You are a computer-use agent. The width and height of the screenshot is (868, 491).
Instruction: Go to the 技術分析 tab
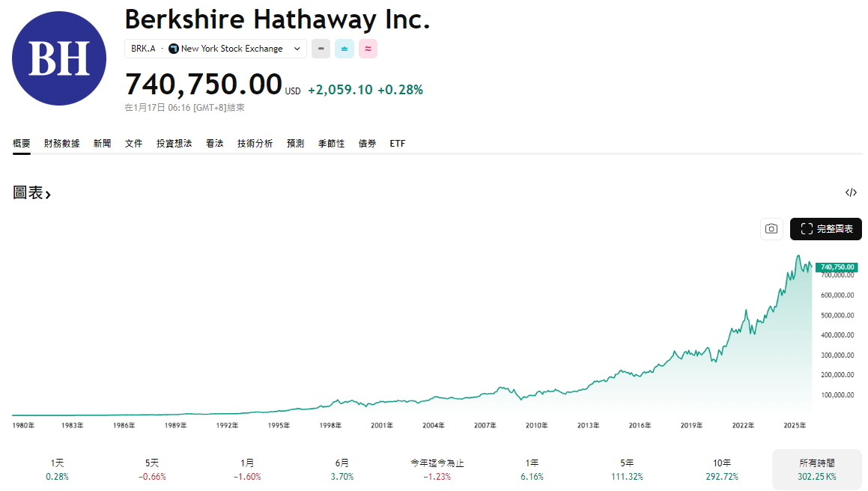[x=255, y=144]
